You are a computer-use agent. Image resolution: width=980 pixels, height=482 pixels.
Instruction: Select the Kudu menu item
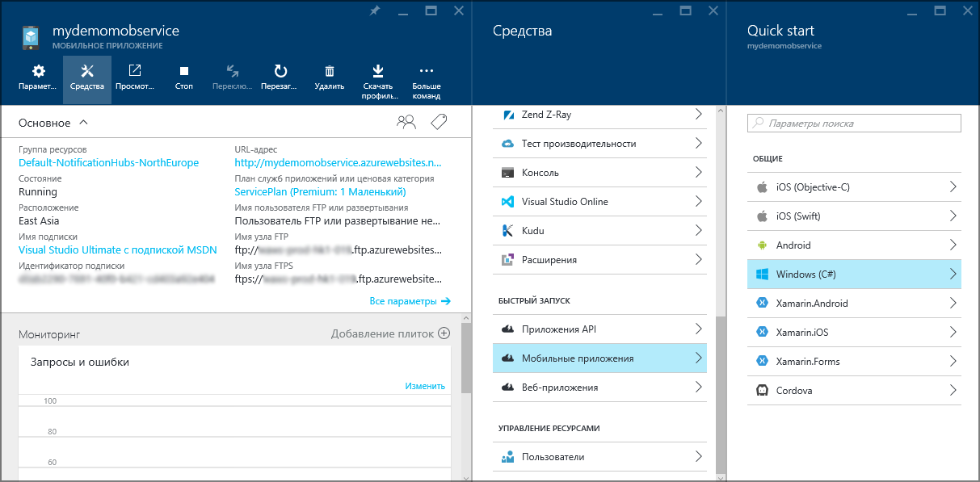point(599,231)
